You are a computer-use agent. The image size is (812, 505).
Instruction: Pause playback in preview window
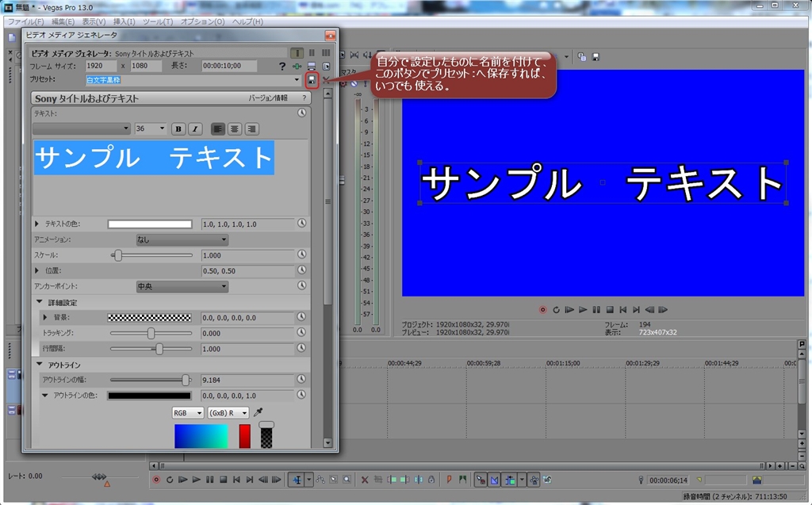[596, 310]
